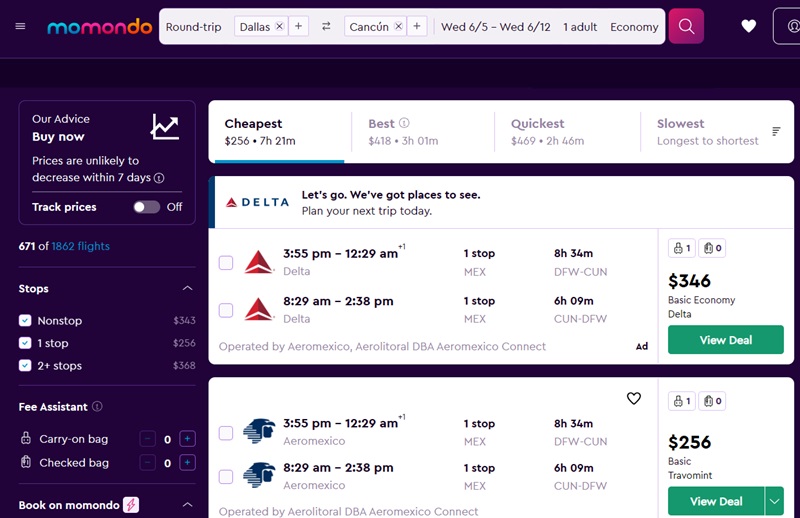This screenshot has height=518, width=800.
Task: Show info next to Best tab
Action: click(x=404, y=123)
